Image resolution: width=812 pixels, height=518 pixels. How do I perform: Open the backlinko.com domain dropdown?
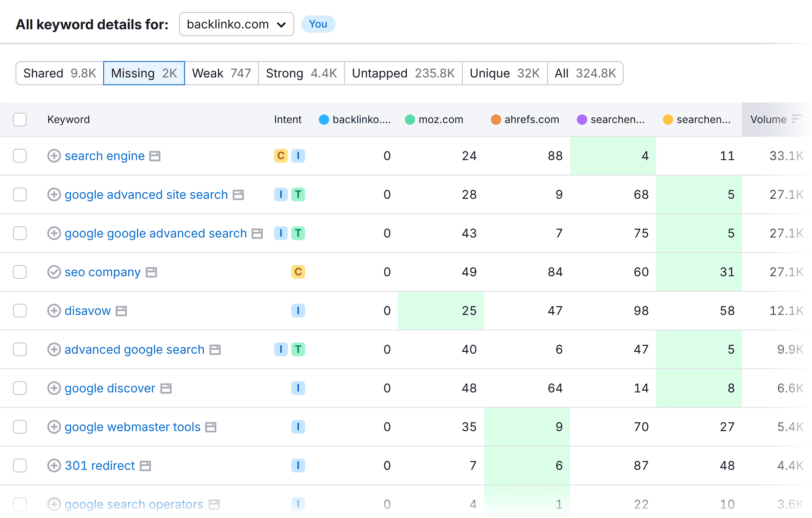[236, 24]
